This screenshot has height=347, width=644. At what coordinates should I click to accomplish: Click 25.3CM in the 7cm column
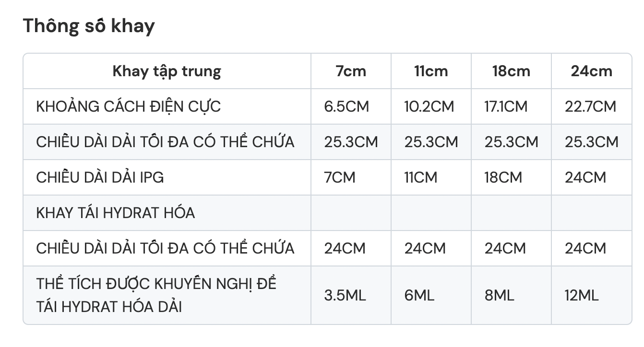click(351, 142)
